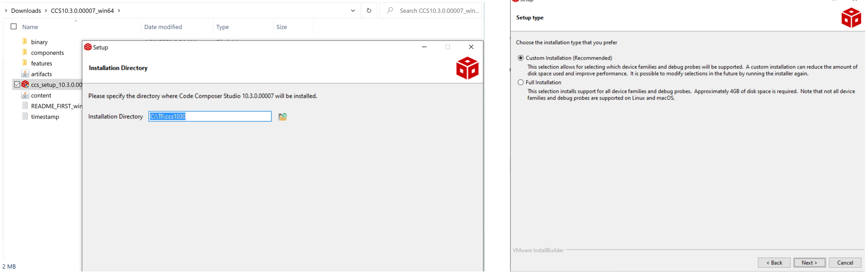Minimize the Installation Directory Setup window
The image size is (868, 273).
[x=424, y=47]
